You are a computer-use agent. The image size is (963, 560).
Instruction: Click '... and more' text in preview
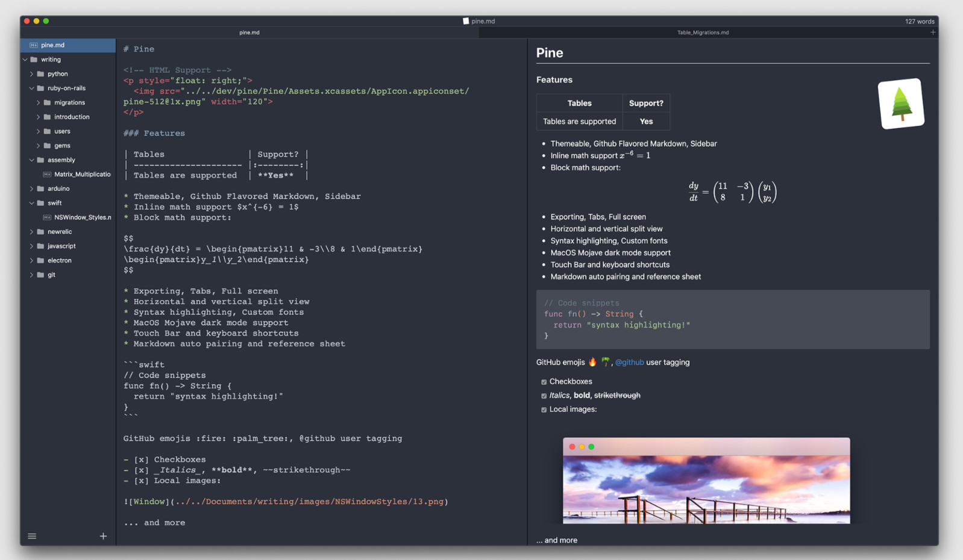(x=557, y=540)
